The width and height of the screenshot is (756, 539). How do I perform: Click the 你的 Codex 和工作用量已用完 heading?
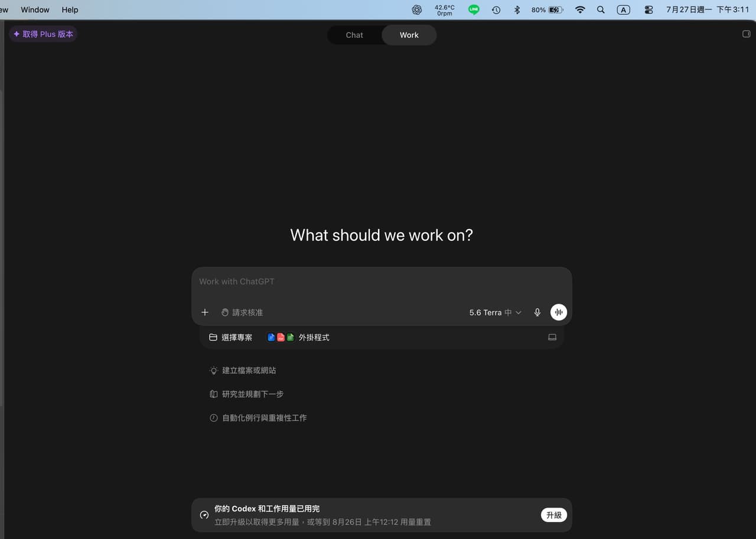267,509
